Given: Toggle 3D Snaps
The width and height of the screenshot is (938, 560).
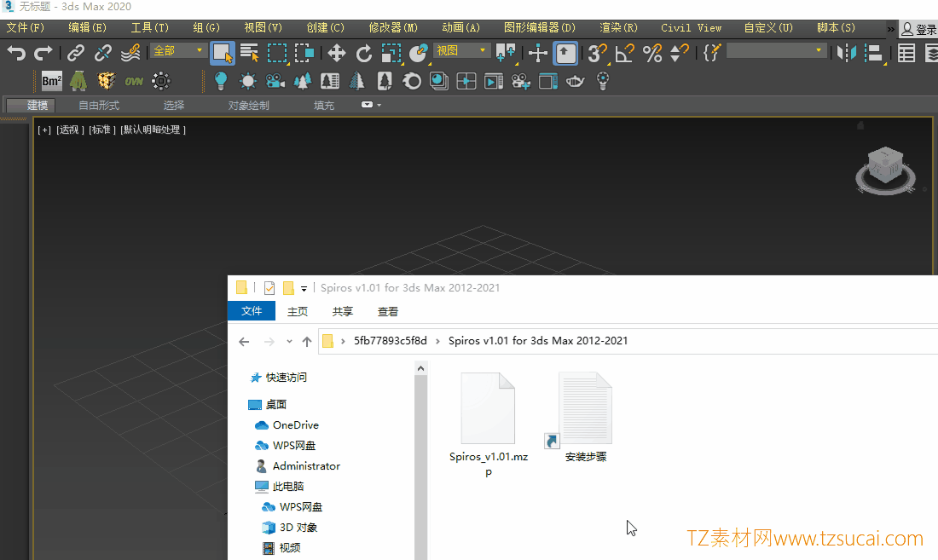Looking at the screenshot, I should click(x=597, y=53).
